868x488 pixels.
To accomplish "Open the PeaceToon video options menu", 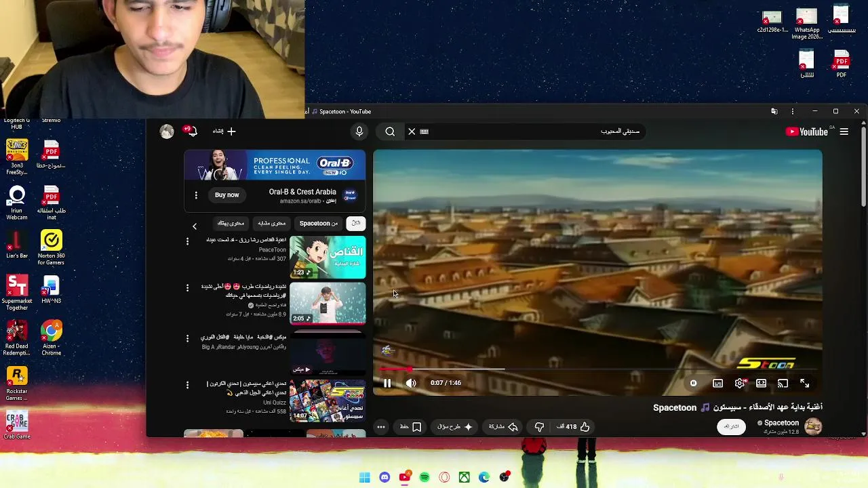I will tap(188, 241).
